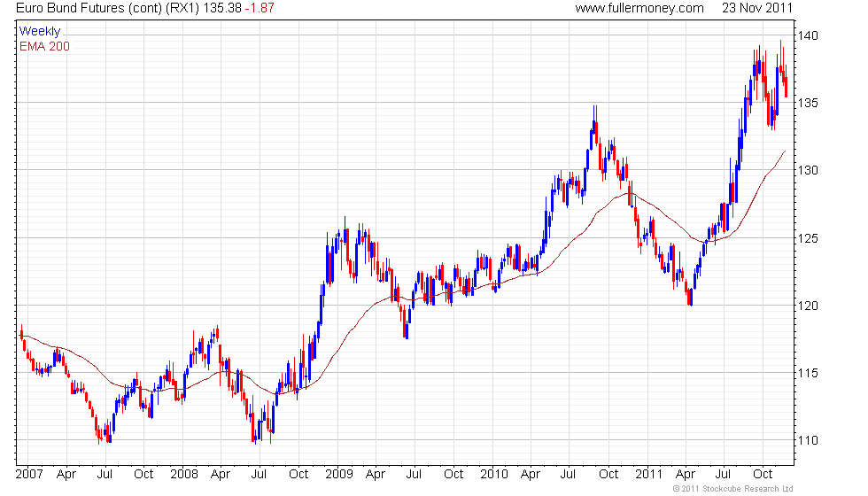
Task: Click the 125 price axis label
Action: coord(811,238)
